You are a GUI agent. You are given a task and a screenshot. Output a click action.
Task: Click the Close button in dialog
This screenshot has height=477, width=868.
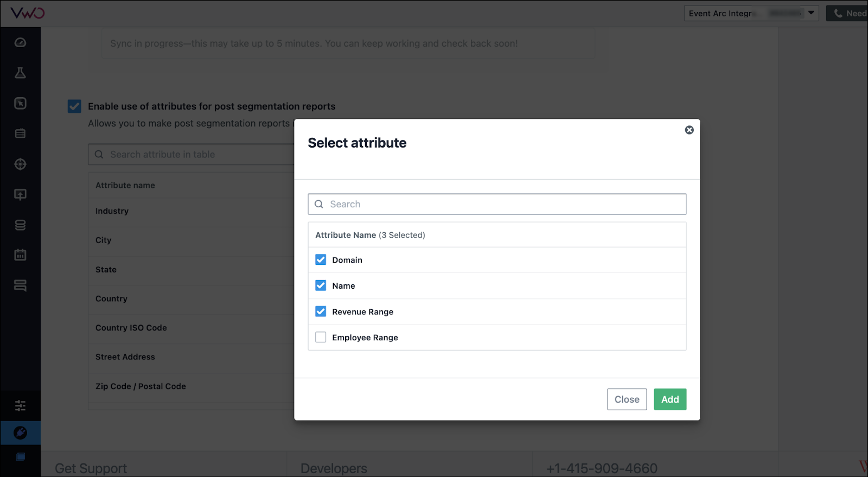click(x=627, y=399)
